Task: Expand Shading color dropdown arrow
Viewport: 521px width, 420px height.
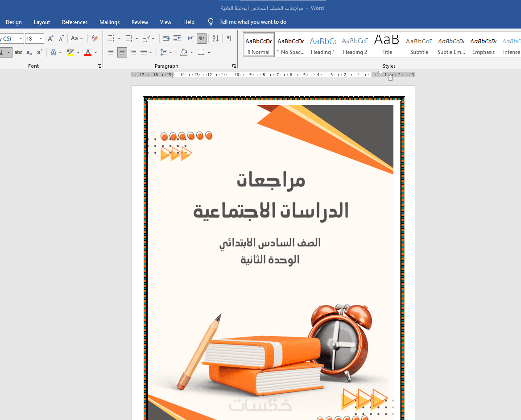Action: pyautogui.click(x=191, y=52)
